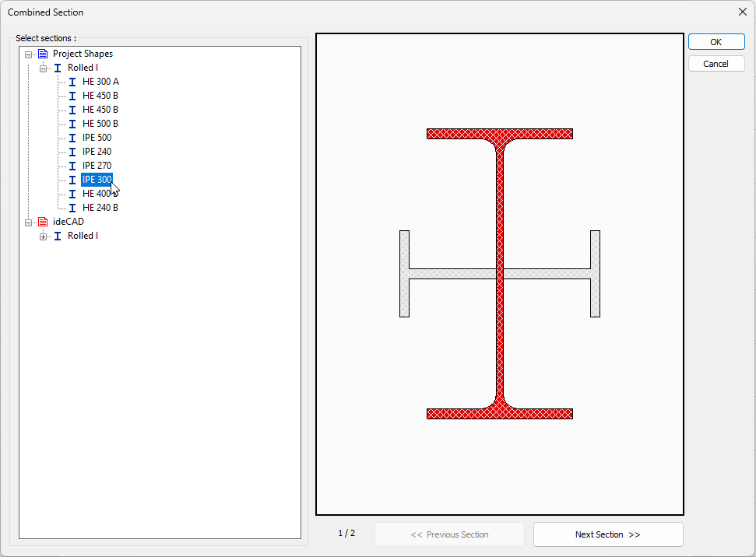Choose the HE 240 B section

click(100, 208)
